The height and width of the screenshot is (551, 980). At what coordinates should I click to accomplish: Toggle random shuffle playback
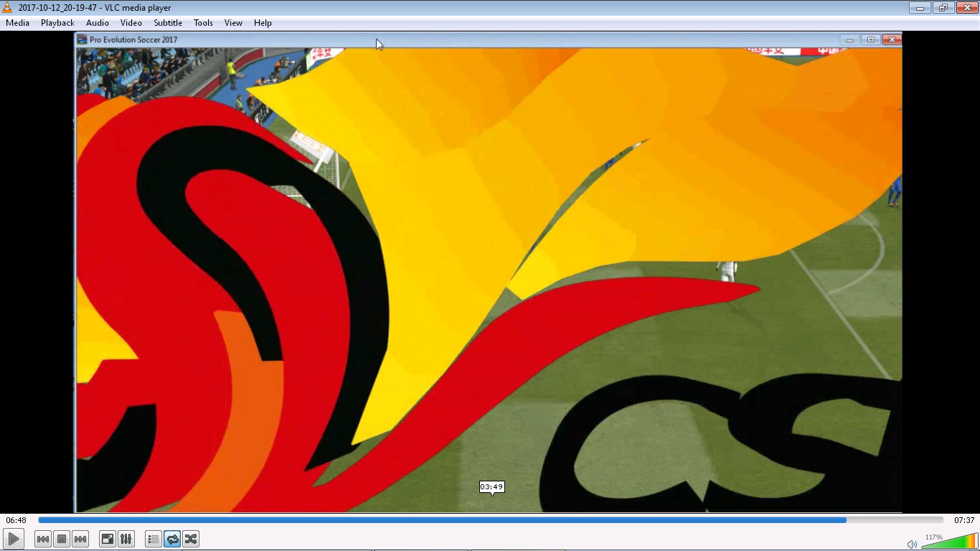pyautogui.click(x=191, y=539)
